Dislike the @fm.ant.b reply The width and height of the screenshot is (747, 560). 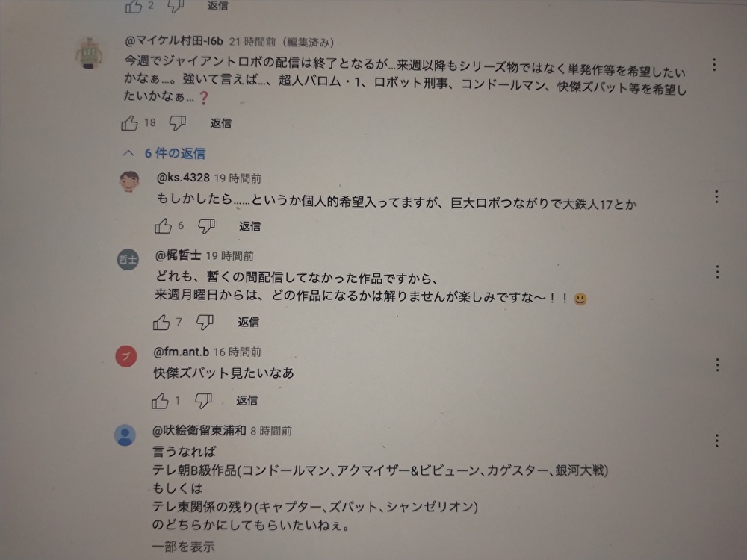pos(203,401)
